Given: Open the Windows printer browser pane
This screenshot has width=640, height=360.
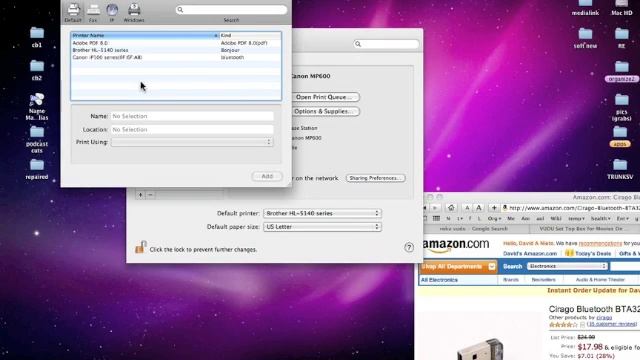Looking at the screenshot, I should click(x=134, y=11).
